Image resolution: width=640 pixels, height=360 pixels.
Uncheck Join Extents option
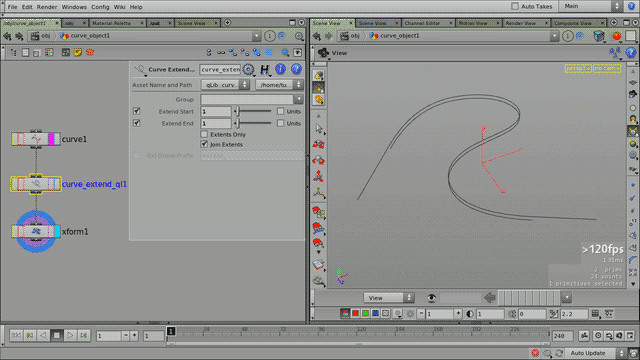[x=204, y=144]
